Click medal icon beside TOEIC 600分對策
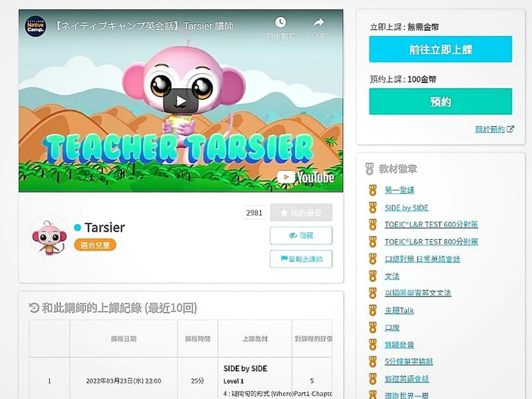The height and width of the screenshot is (399, 532). pyautogui.click(x=373, y=224)
